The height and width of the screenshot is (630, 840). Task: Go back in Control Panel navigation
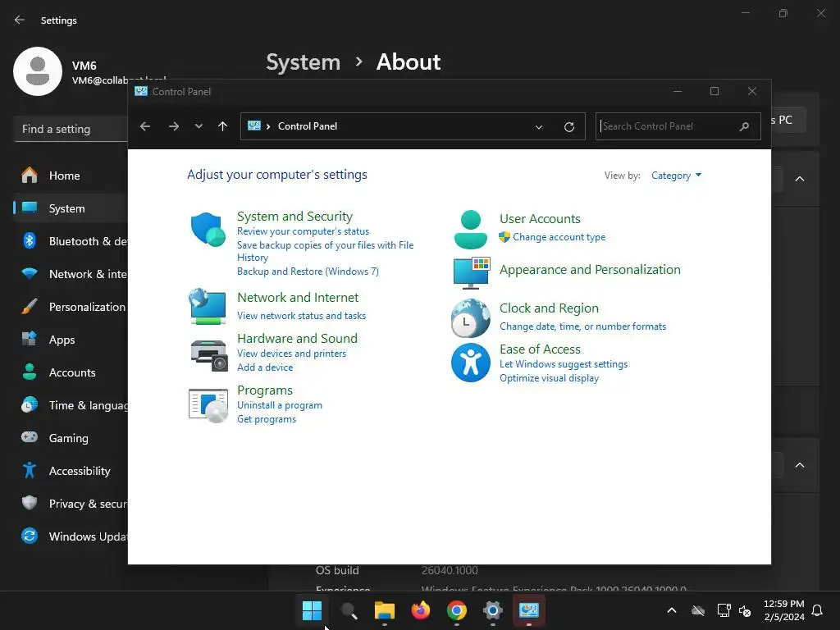(145, 126)
